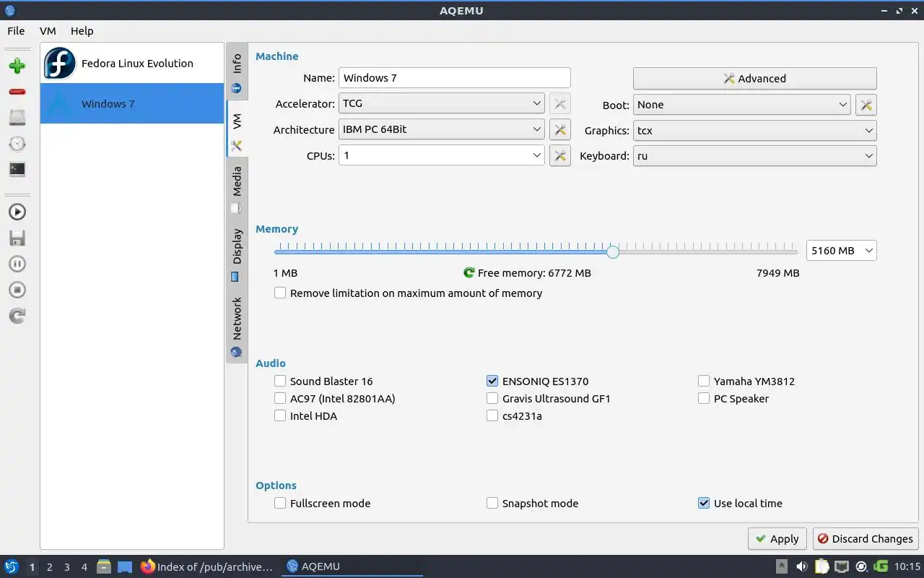Viewport: 924px width, 578px height.
Task: Click the memory slider handle
Action: pos(613,251)
